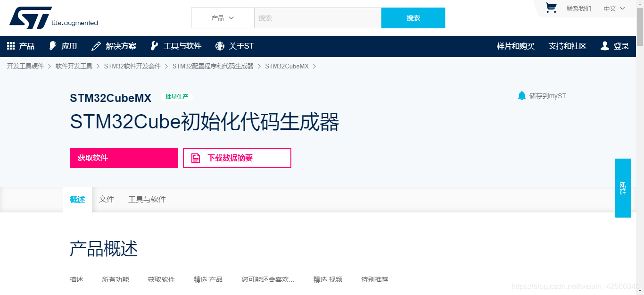Switch to the 文件 tab
The height and width of the screenshot is (295, 644).
point(107,199)
